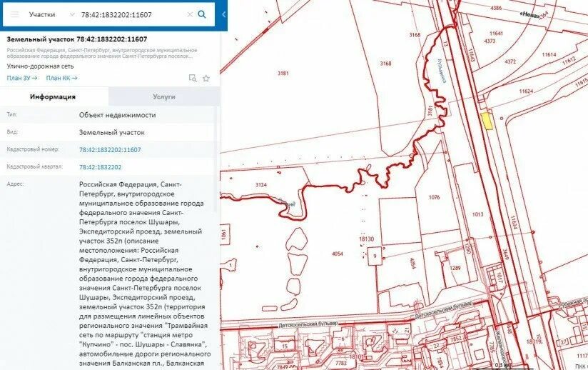Switch to the Информация tab

pyautogui.click(x=53, y=97)
